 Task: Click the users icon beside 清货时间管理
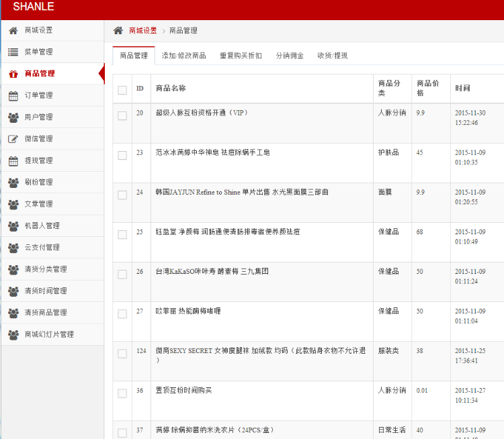point(13,291)
